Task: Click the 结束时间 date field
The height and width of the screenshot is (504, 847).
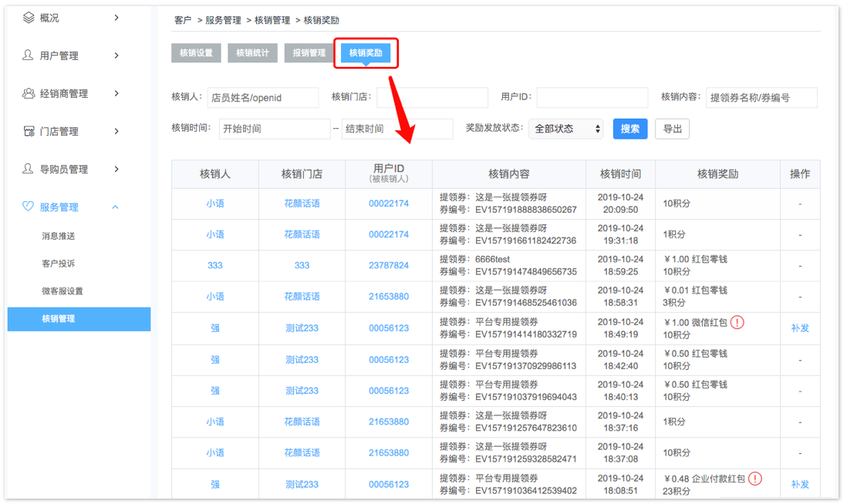Action: (397, 129)
